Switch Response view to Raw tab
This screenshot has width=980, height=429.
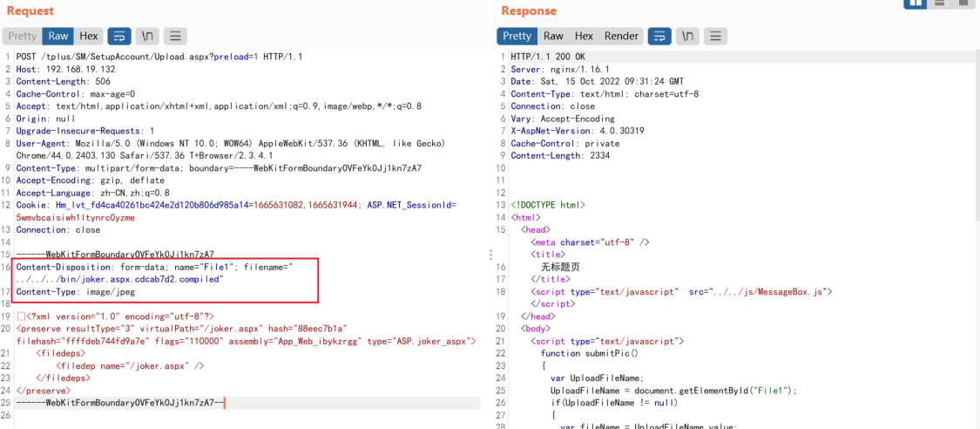click(553, 37)
